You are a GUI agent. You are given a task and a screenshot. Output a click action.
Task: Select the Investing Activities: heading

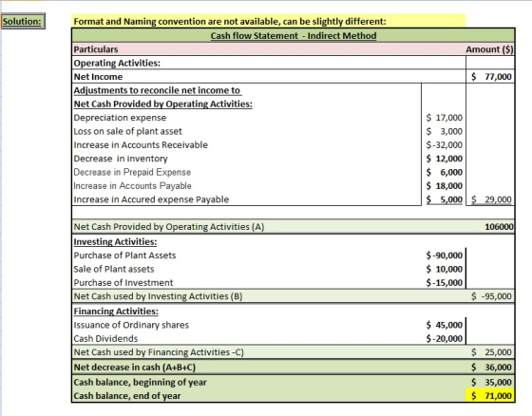(x=115, y=241)
